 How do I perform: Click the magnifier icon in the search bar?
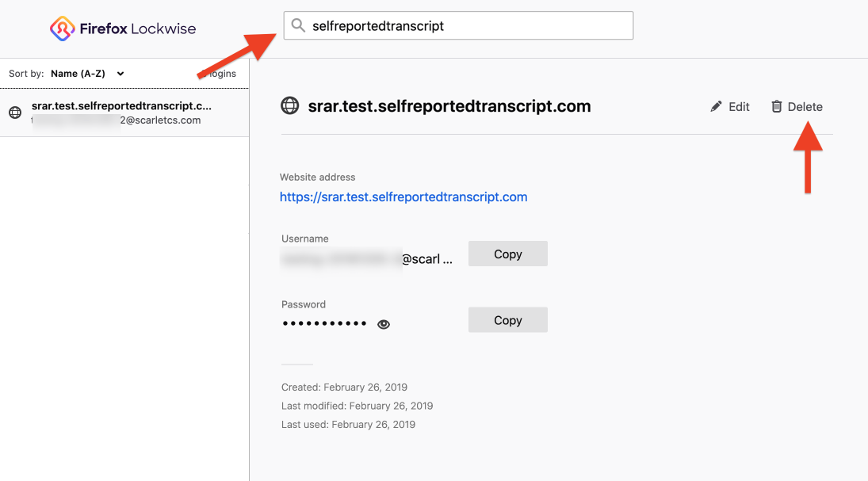click(298, 26)
